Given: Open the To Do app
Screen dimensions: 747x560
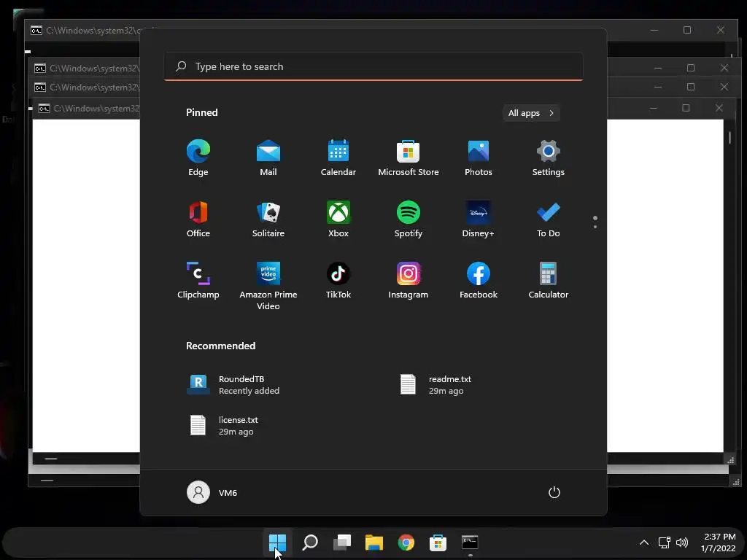Looking at the screenshot, I should coord(549,219).
